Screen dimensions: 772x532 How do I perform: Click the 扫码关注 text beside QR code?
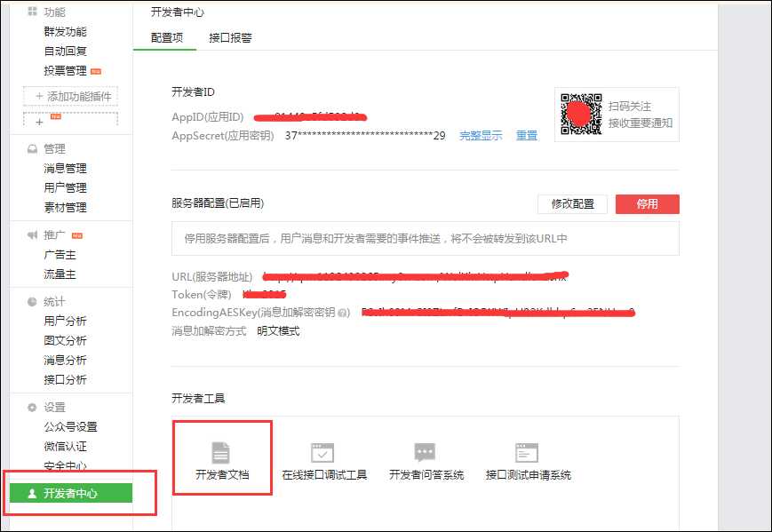click(x=629, y=107)
